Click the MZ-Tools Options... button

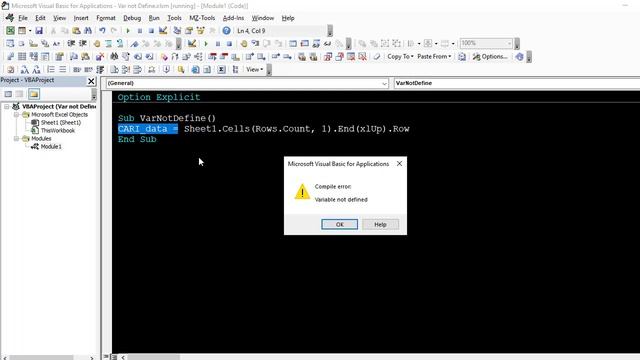[x=490, y=57]
